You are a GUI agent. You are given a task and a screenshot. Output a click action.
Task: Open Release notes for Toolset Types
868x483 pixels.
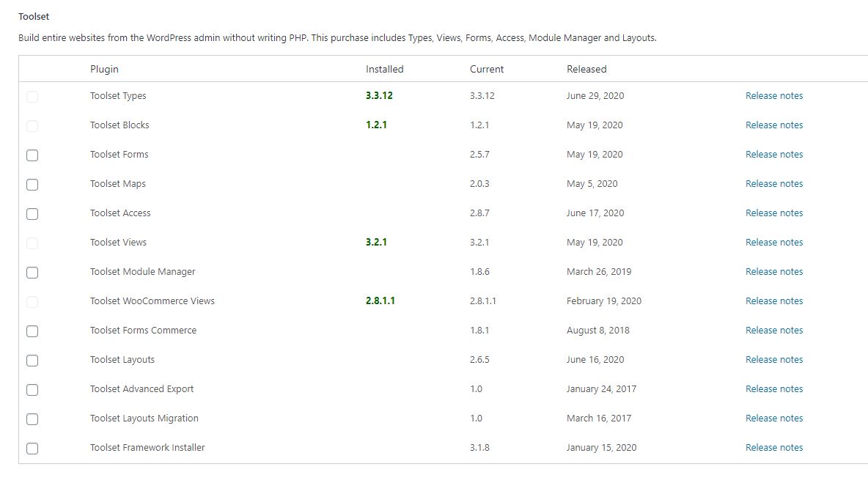tap(773, 96)
